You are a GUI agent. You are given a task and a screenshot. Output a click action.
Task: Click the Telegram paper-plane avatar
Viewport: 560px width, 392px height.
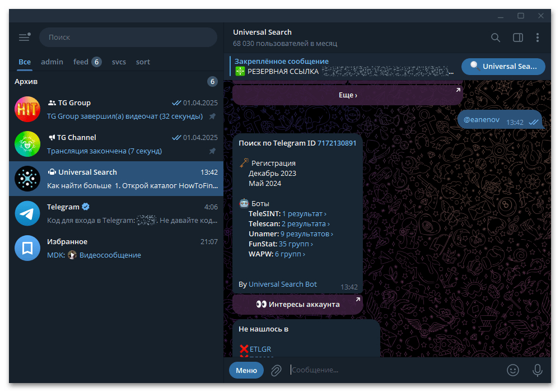click(x=27, y=213)
